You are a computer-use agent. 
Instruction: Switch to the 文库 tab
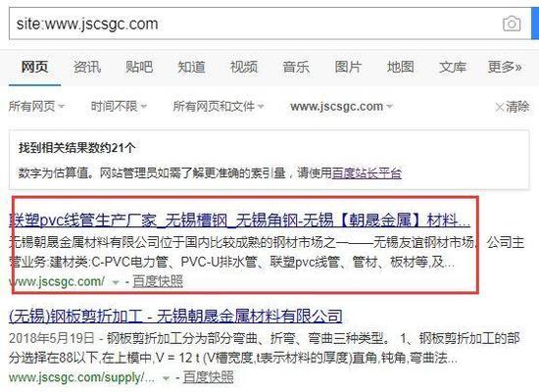click(x=453, y=67)
